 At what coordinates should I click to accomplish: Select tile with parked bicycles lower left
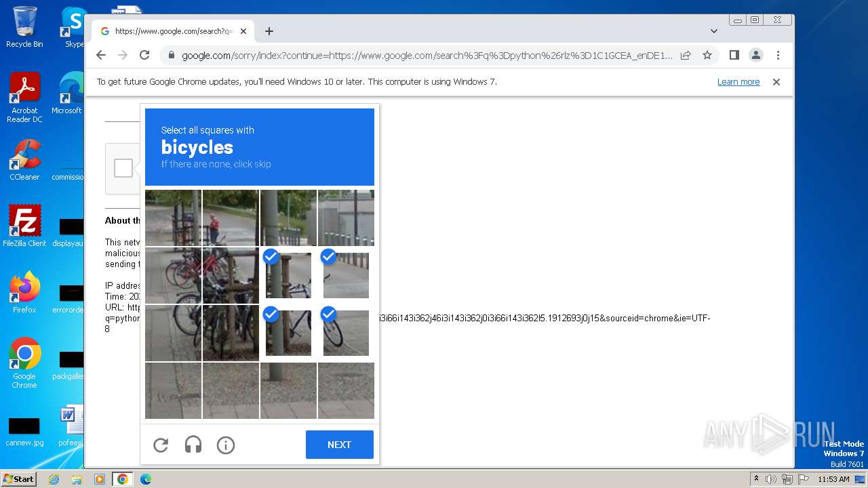tap(173, 333)
